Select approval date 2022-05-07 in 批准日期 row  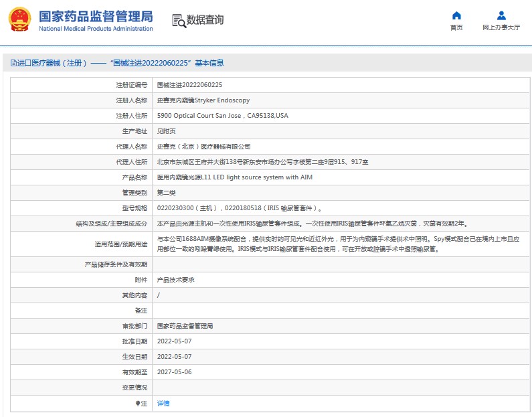point(175,341)
